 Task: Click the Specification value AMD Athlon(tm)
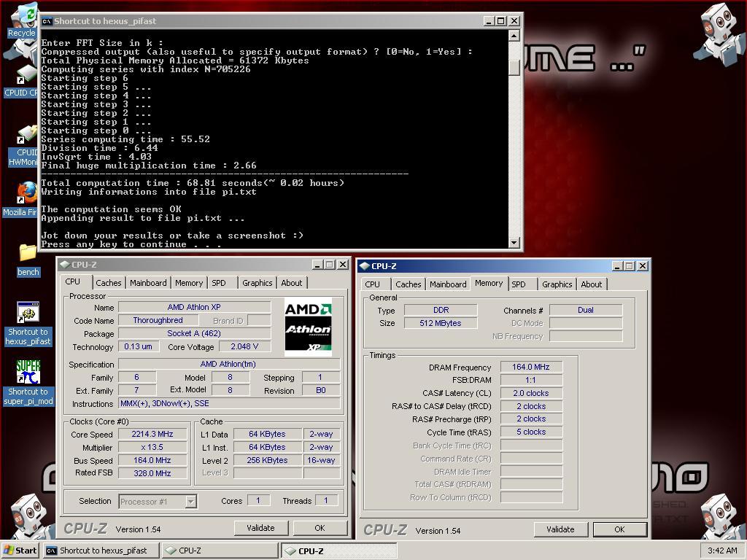(x=230, y=364)
